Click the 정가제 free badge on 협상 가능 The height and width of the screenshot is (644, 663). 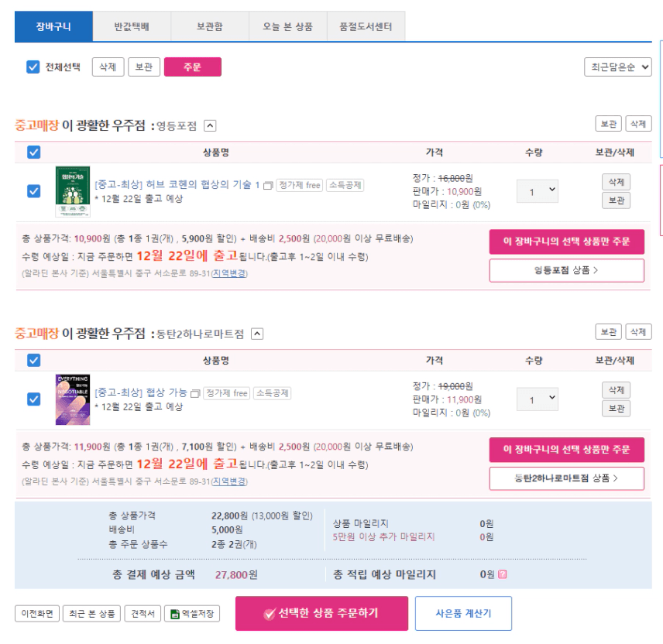226,393
